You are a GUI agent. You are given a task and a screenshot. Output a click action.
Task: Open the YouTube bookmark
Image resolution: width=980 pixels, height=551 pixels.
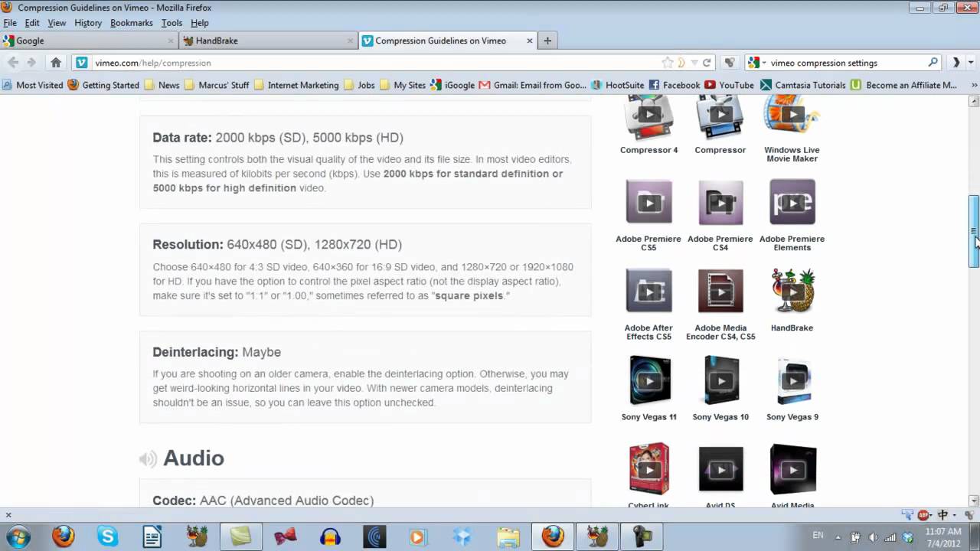[729, 85]
